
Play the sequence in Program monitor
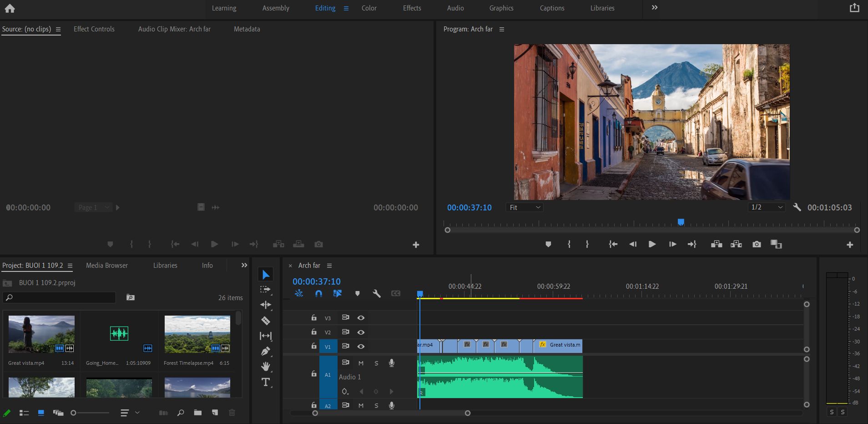click(x=652, y=245)
